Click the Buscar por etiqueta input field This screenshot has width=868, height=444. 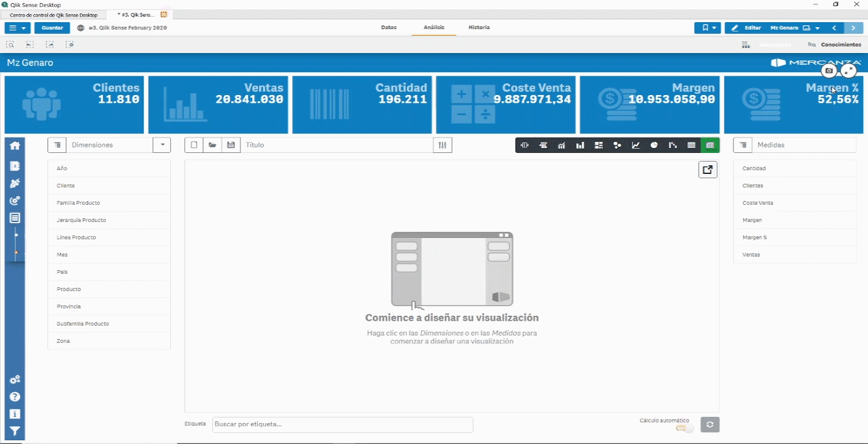(342, 424)
